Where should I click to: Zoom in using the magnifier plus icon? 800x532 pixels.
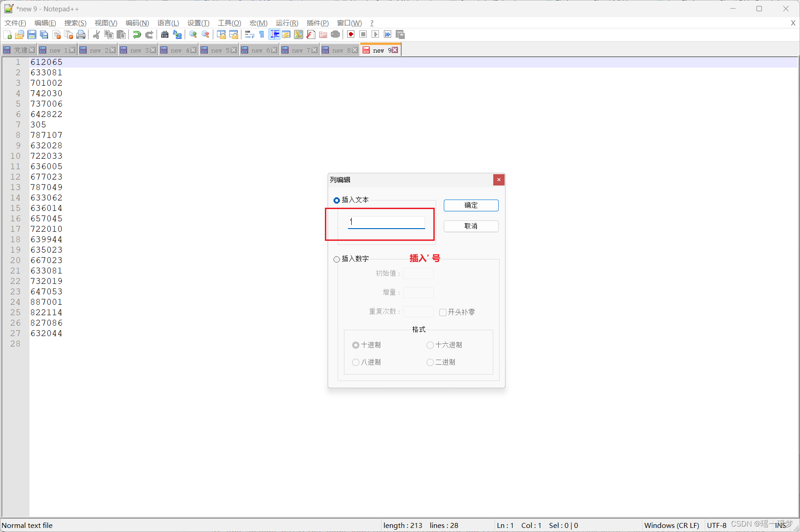point(192,34)
